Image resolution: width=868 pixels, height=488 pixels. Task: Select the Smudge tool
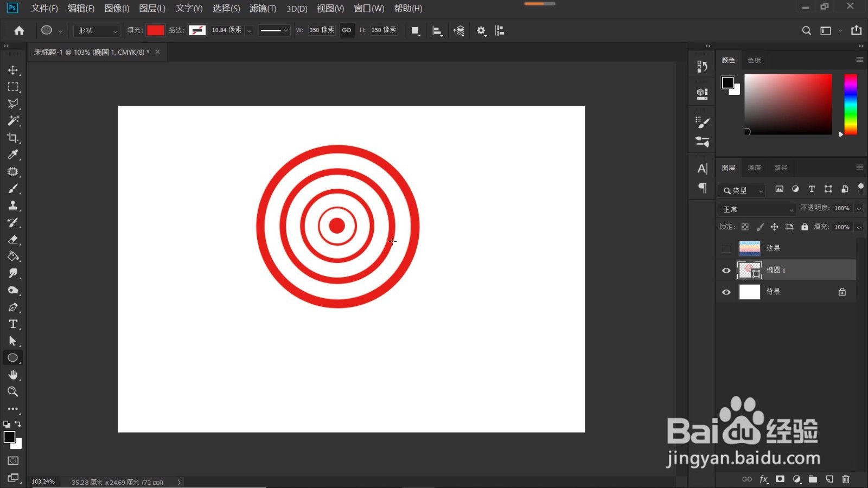pyautogui.click(x=13, y=273)
